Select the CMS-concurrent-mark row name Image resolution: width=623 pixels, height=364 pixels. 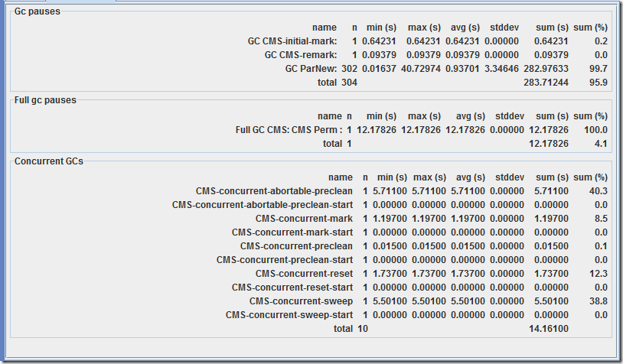[x=304, y=218]
